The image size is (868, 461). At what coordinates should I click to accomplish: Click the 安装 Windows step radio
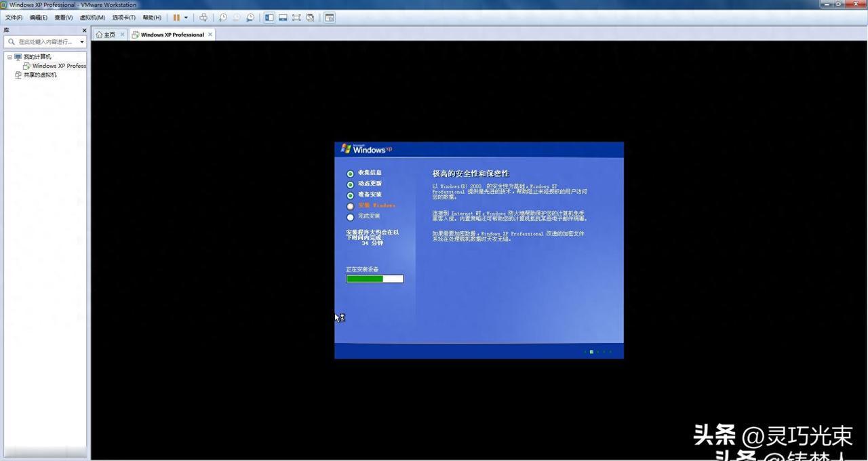[x=351, y=206]
